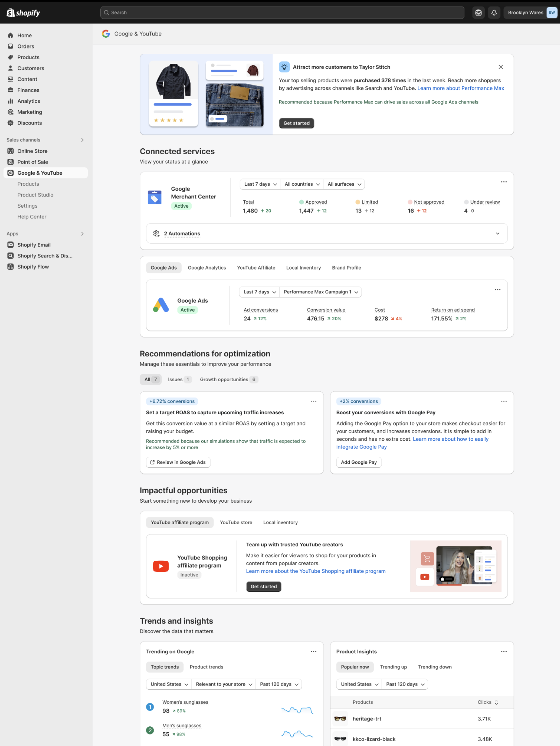Open Products in main sidebar
This screenshot has height=746, width=560.
pyautogui.click(x=28, y=57)
